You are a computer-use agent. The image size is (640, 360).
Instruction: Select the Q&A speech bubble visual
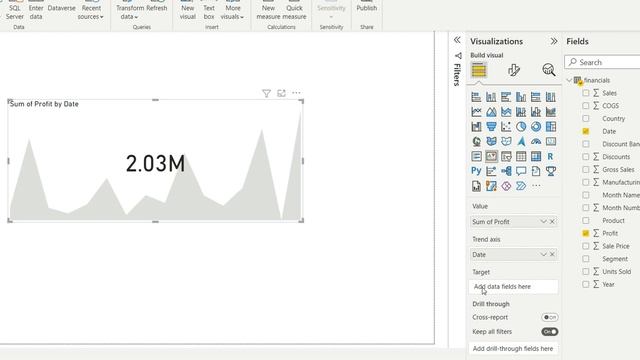click(521, 171)
